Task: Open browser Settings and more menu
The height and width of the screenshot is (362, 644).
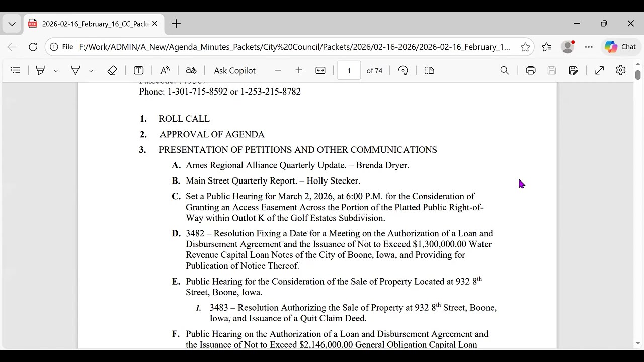Action: pos(589,47)
